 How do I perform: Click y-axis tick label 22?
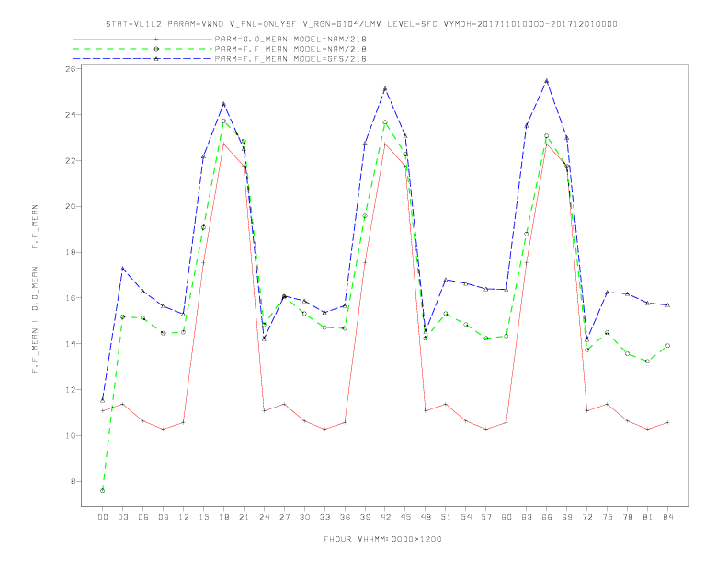tap(71, 160)
